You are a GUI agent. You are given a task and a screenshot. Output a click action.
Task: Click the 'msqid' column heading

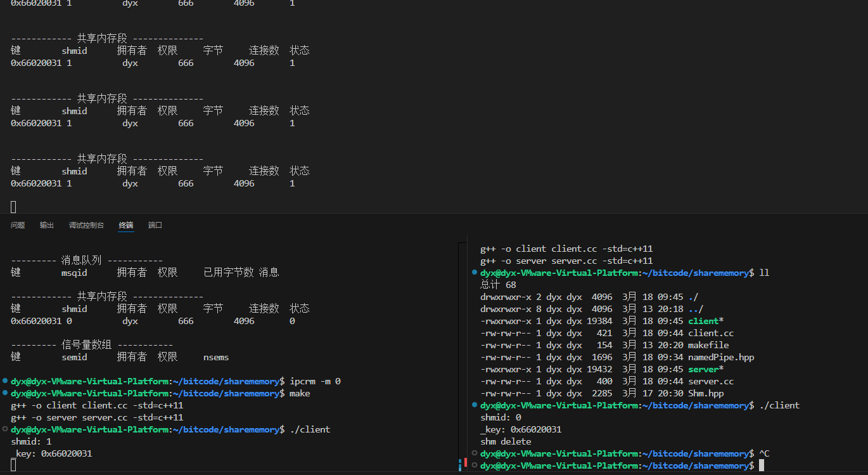point(74,273)
